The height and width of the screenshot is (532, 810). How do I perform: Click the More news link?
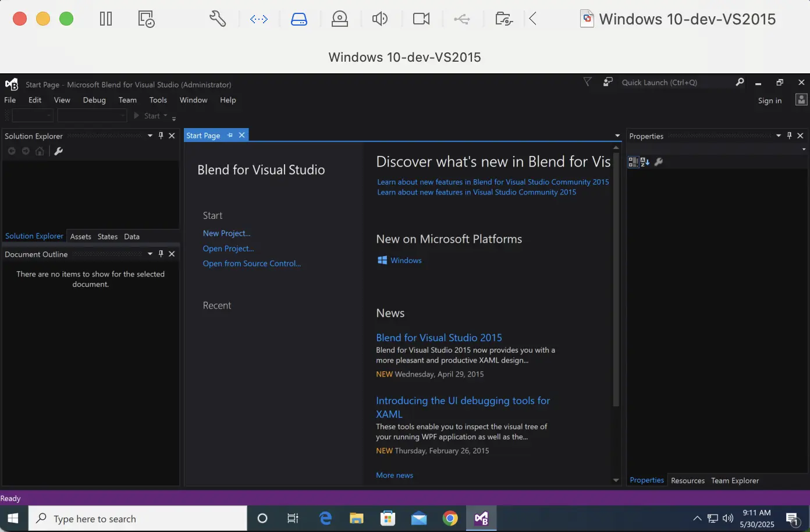395,475
